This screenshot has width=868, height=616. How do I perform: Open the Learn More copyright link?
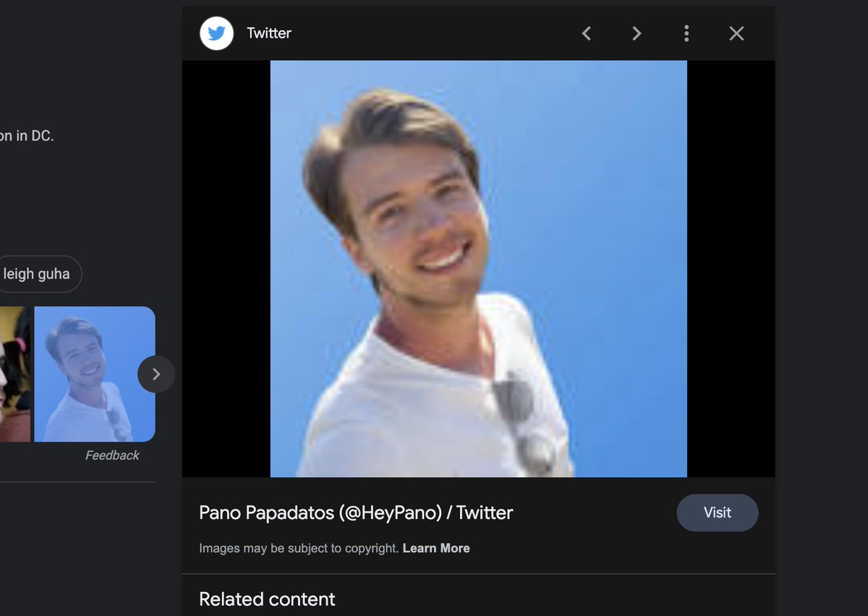click(436, 548)
